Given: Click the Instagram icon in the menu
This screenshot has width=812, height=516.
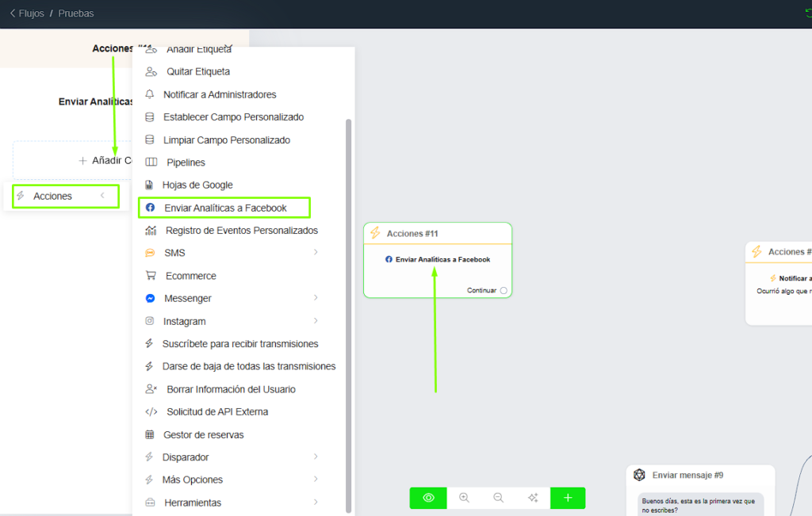Looking at the screenshot, I should (x=150, y=321).
